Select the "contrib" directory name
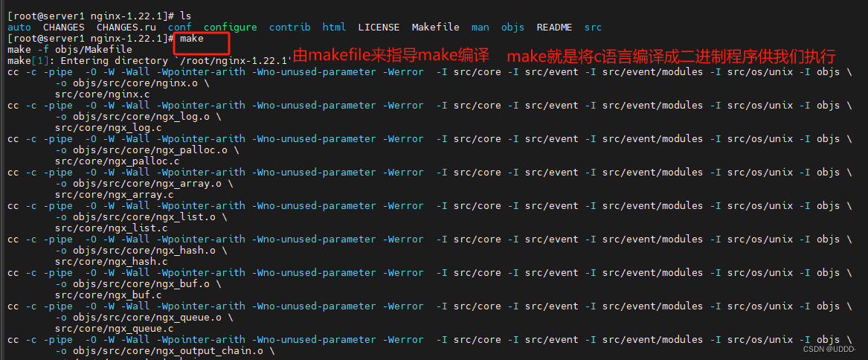 point(289,27)
